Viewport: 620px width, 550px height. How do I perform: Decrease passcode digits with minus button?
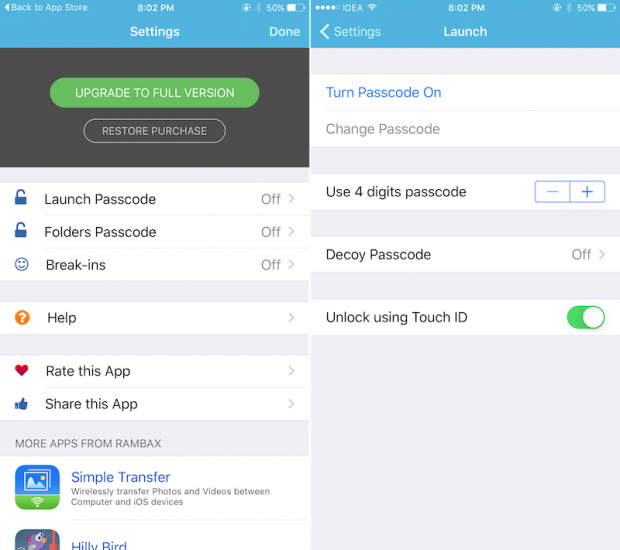pyautogui.click(x=552, y=192)
